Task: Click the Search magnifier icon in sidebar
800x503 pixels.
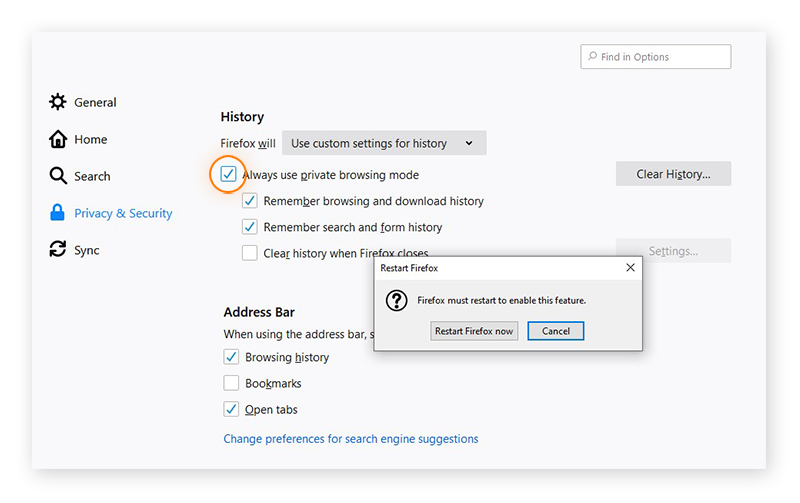Action: tap(58, 175)
